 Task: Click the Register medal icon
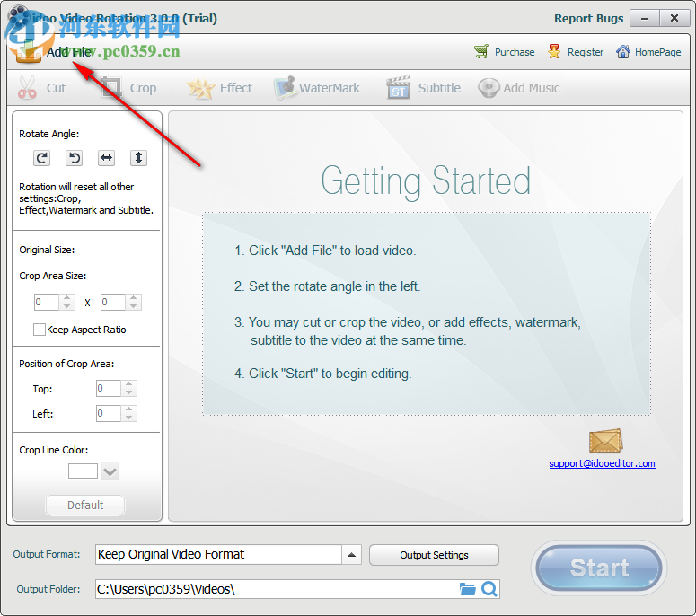[x=553, y=52]
